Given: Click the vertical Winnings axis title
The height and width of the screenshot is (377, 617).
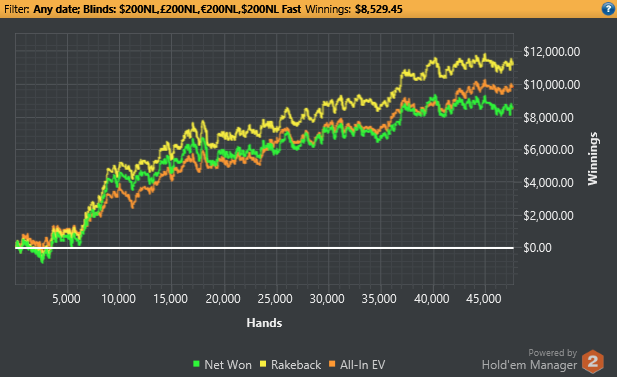Looking at the screenshot, I should coord(593,159).
